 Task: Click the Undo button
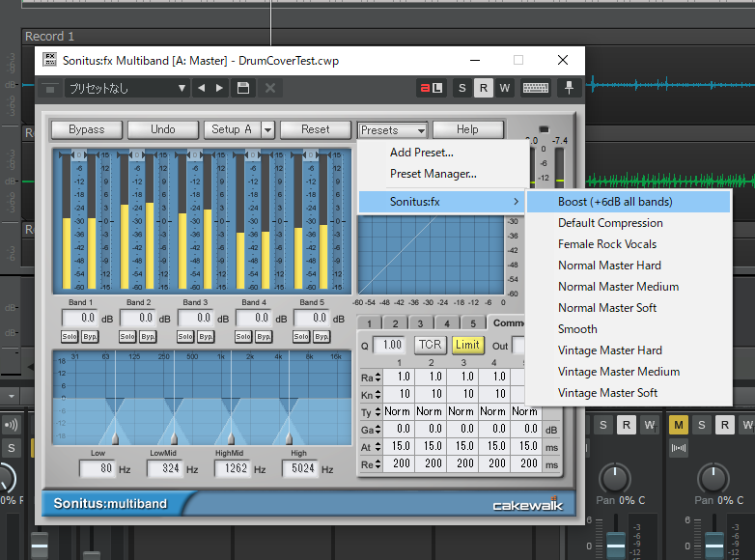(163, 129)
